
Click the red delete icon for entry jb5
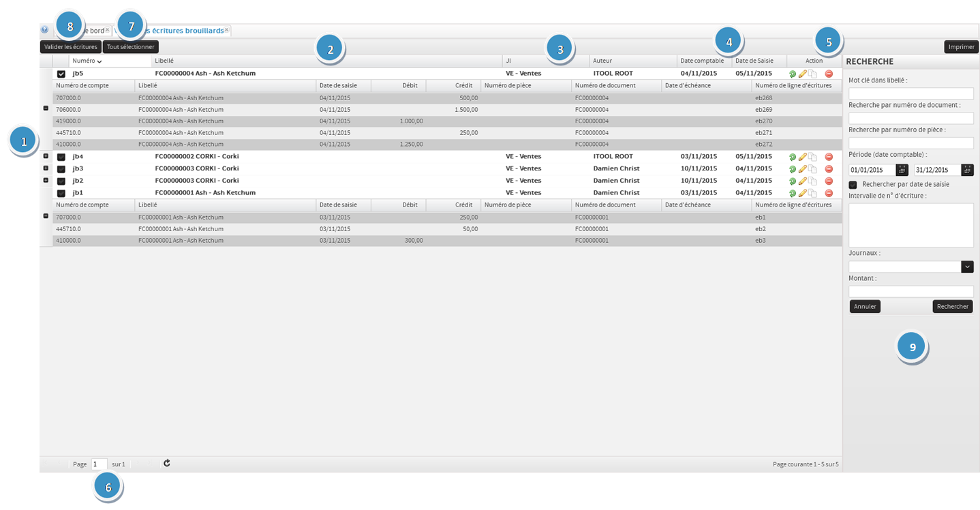point(829,74)
